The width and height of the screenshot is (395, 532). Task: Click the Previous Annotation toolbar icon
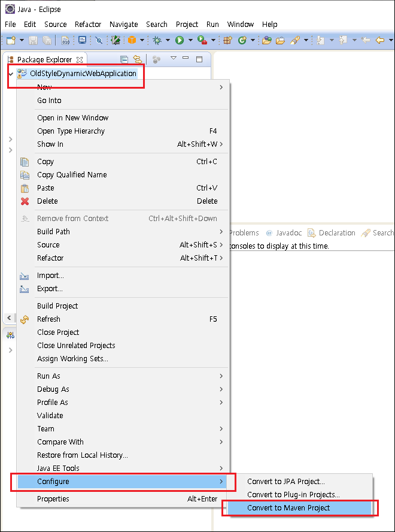tap(343, 40)
